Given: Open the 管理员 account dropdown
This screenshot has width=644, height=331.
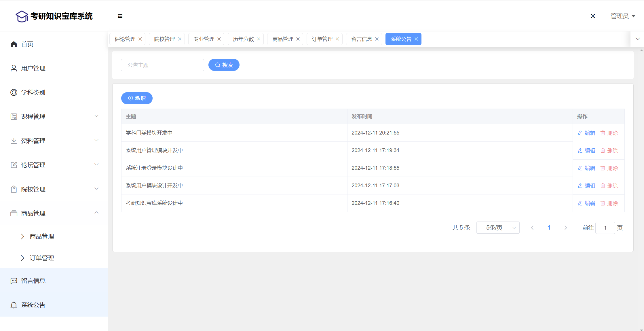Looking at the screenshot, I should [623, 16].
